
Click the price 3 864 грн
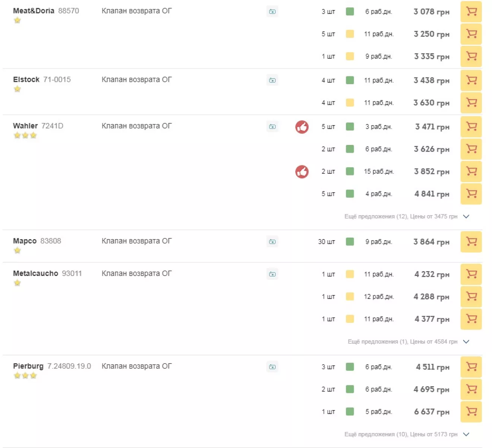[431, 242]
